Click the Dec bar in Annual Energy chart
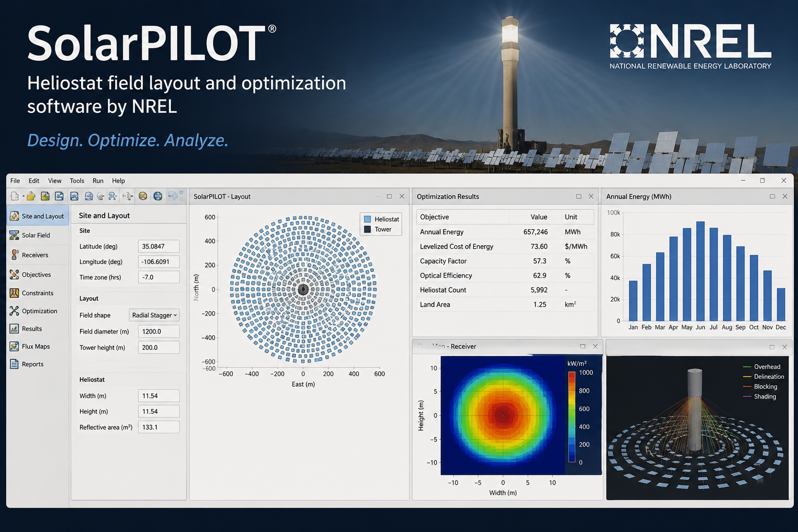The image size is (798, 532). [781, 304]
